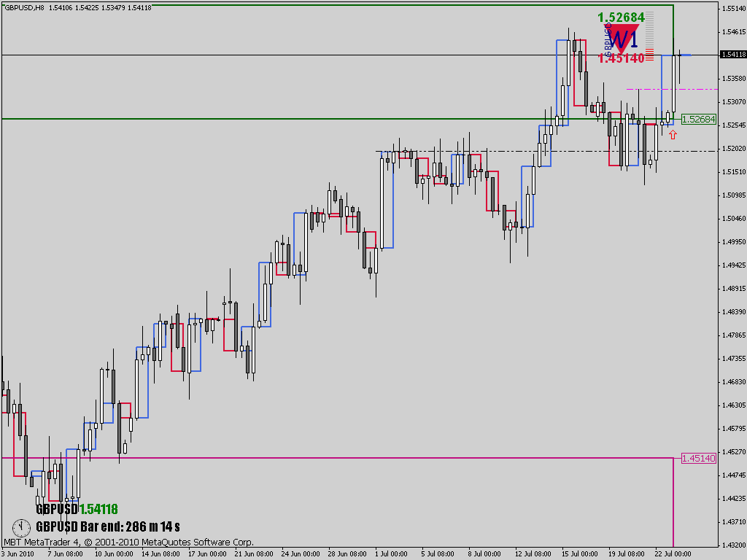Viewport: 747px width, 560px height.
Task: Click the 1.50460 price axis label
Action: pyautogui.click(x=733, y=219)
